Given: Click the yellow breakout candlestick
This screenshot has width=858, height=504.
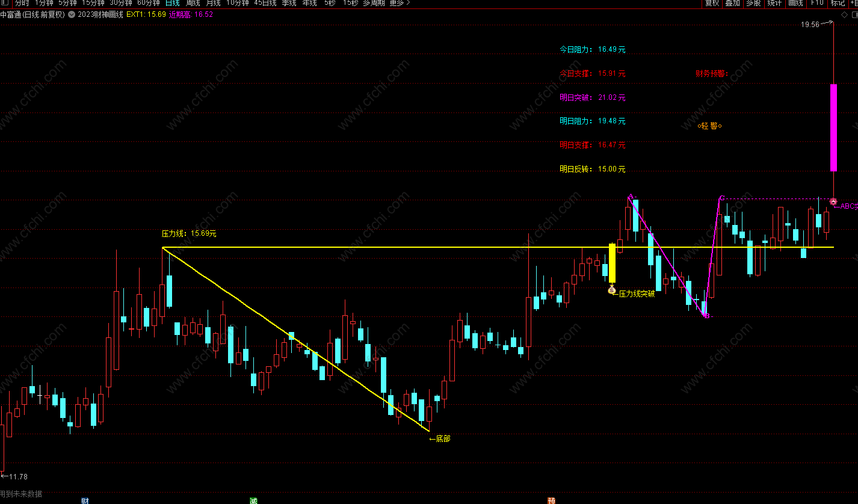Looking at the screenshot, I should pyautogui.click(x=613, y=263).
